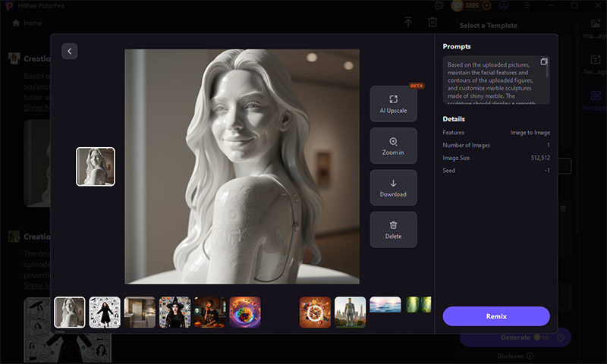Click the prompt text box
Image resolution: width=607 pixels, height=364 pixels.
(x=496, y=80)
